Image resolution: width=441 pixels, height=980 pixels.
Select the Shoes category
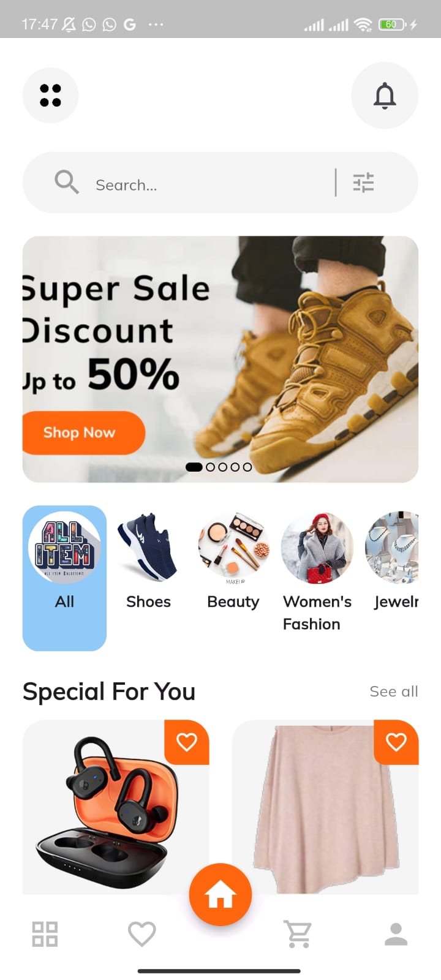[148, 562]
